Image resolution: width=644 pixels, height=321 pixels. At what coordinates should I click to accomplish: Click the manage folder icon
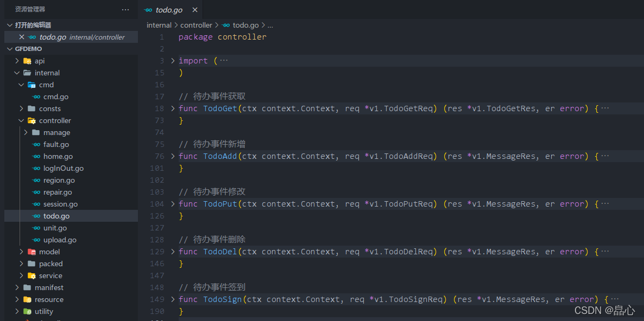[x=36, y=132]
